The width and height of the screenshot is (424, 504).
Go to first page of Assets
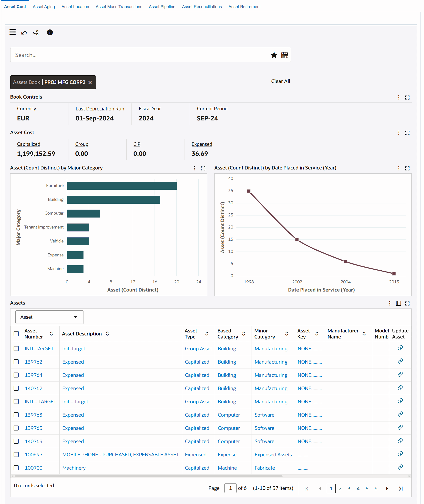point(306,488)
